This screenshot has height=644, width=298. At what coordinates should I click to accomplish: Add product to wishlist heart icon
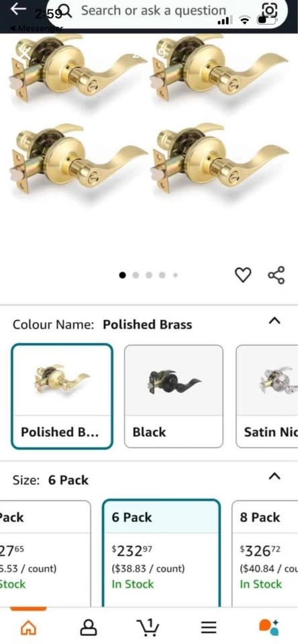243,275
